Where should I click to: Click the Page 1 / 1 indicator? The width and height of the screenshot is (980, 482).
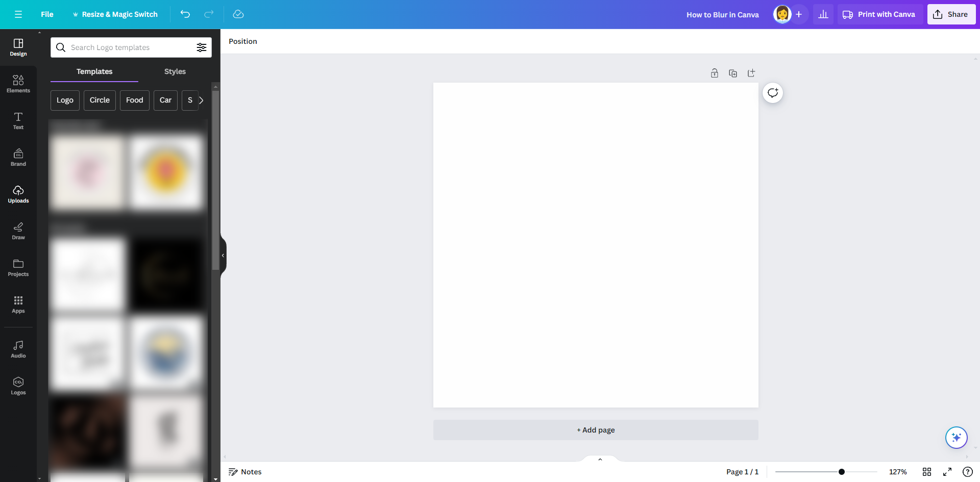[742, 472]
